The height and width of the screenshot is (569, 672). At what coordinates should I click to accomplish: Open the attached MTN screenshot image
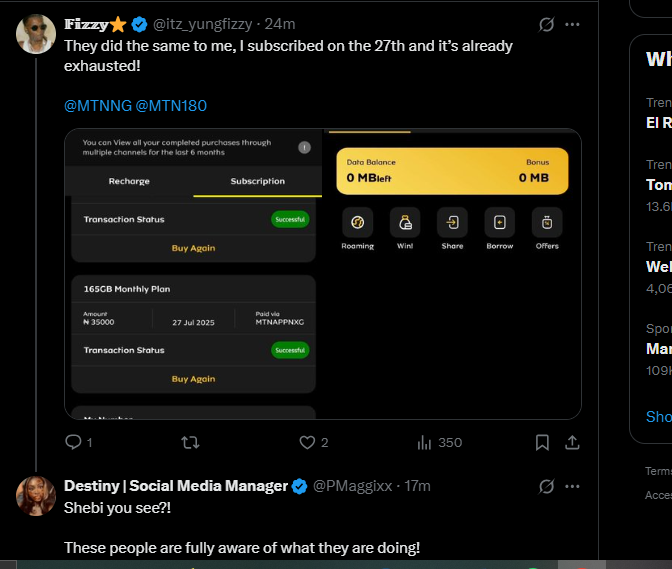pos(322,273)
